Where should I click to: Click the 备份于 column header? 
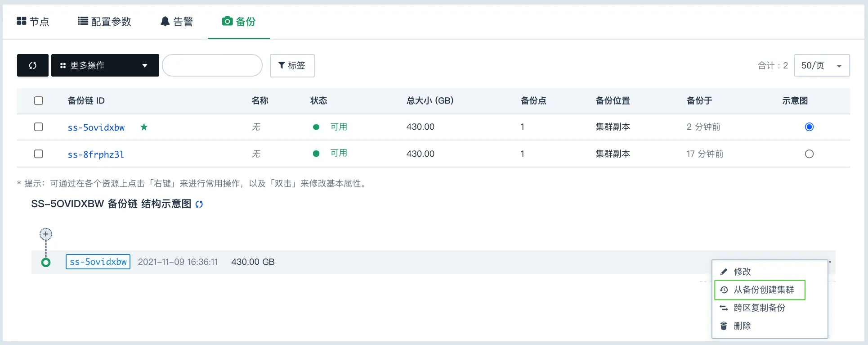pyautogui.click(x=699, y=101)
